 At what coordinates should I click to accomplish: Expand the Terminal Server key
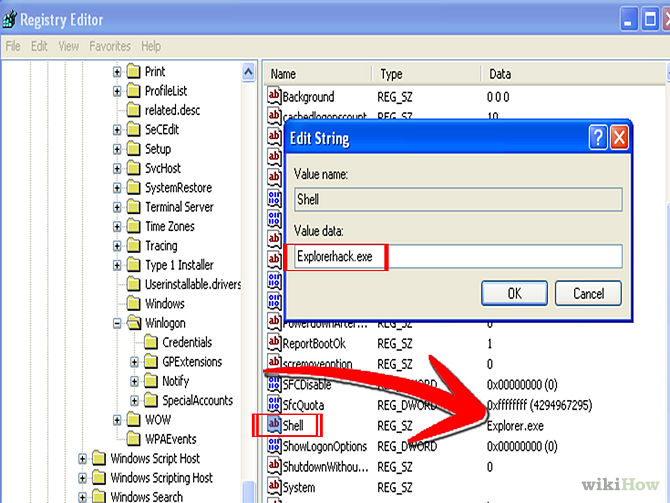(117, 207)
